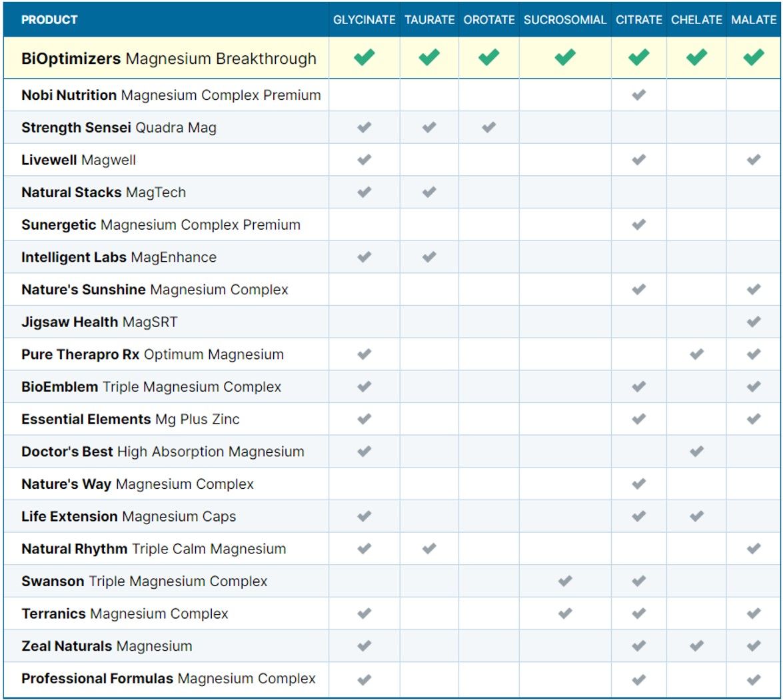Click the GLYCINATE column header

click(x=364, y=20)
